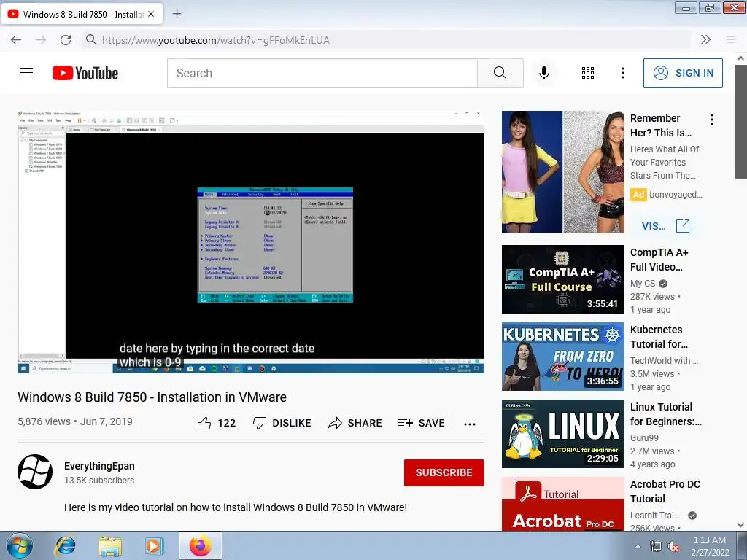Reload the page with refresh icon
Image resolution: width=747 pixels, height=560 pixels.
coord(66,40)
